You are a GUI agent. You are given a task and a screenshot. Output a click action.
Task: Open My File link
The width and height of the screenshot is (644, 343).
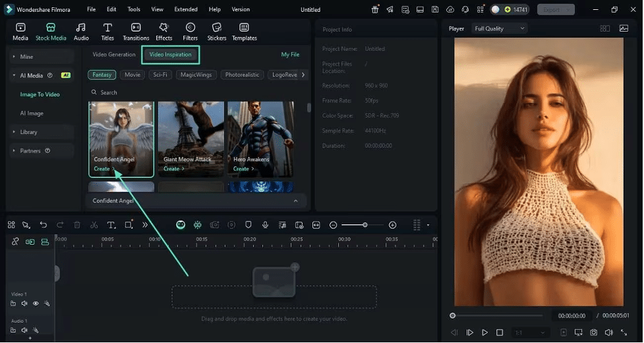[x=290, y=55]
